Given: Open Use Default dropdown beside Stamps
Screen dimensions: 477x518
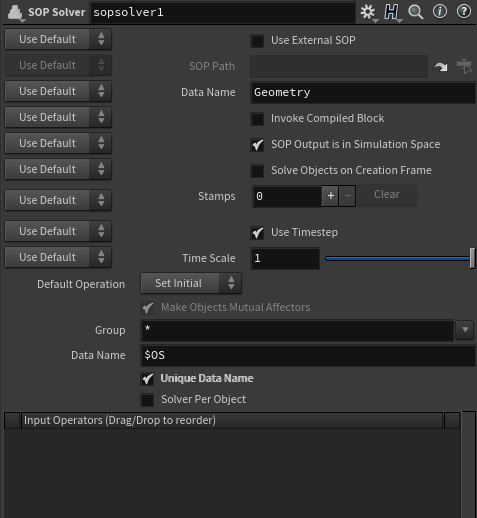Looking at the screenshot, I should [x=58, y=200].
